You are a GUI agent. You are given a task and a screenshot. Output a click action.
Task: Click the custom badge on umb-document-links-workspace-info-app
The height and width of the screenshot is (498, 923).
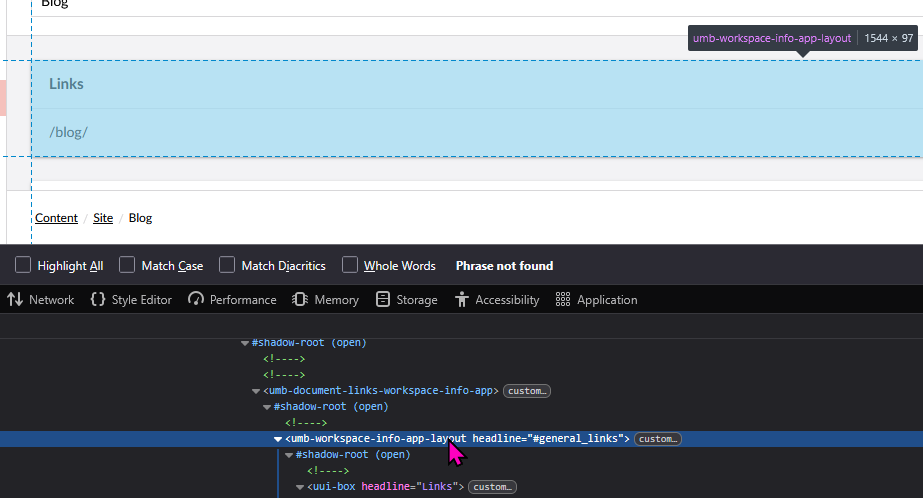coord(527,391)
